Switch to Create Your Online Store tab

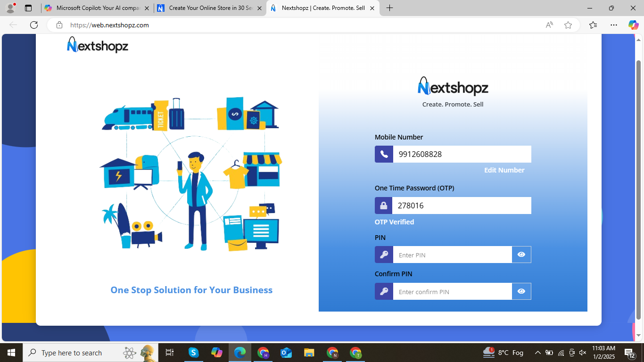[210, 8]
